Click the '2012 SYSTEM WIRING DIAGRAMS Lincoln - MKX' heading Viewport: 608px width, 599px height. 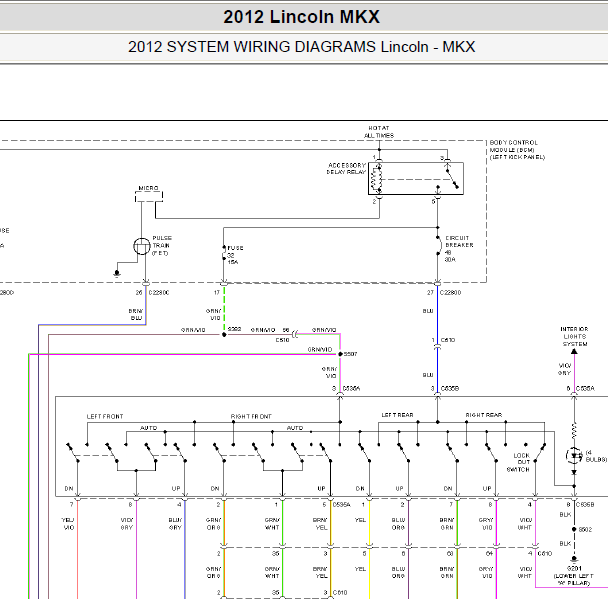pyautogui.click(x=301, y=47)
